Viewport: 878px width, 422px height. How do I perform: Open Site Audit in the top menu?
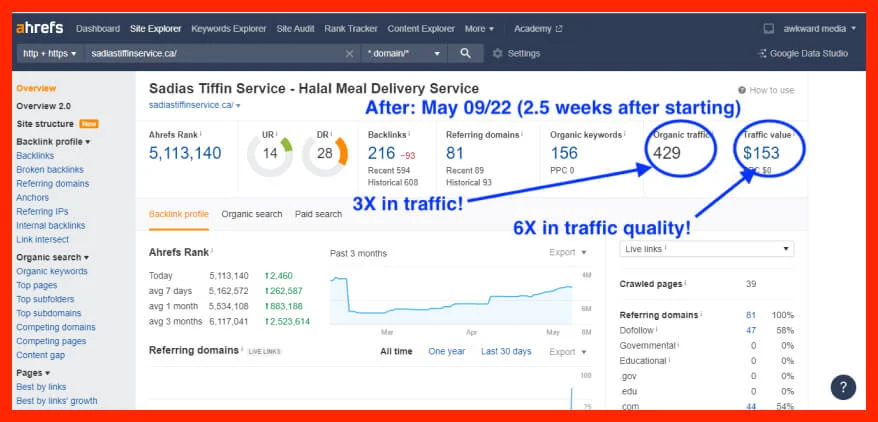(295, 29)
